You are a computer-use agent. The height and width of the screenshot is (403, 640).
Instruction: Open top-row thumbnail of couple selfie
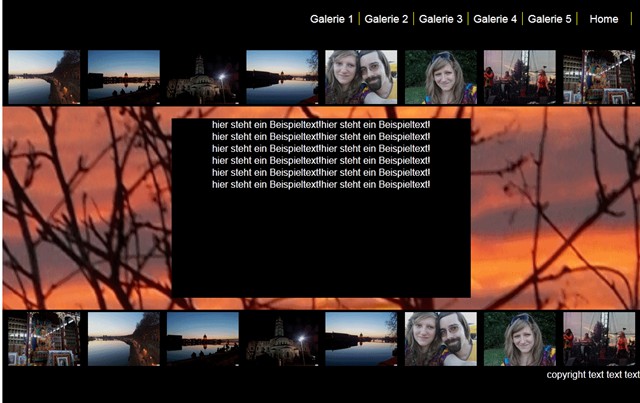point(361,77)
